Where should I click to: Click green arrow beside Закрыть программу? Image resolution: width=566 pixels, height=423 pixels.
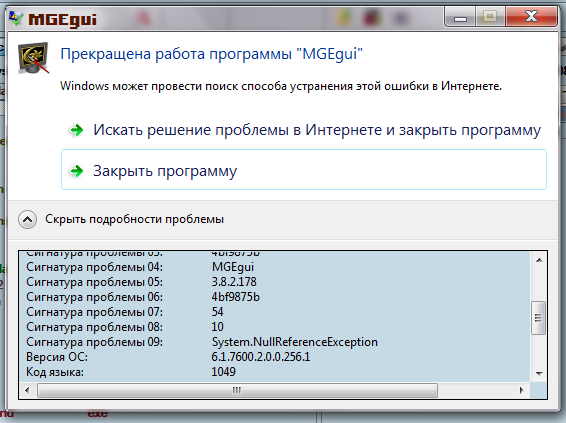click(77, 171)
